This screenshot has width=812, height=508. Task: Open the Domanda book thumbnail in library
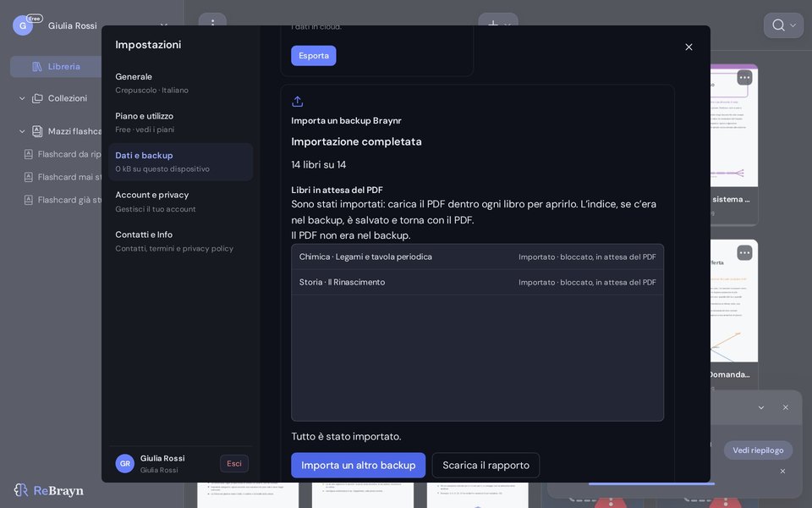click(x=734, y=301)
